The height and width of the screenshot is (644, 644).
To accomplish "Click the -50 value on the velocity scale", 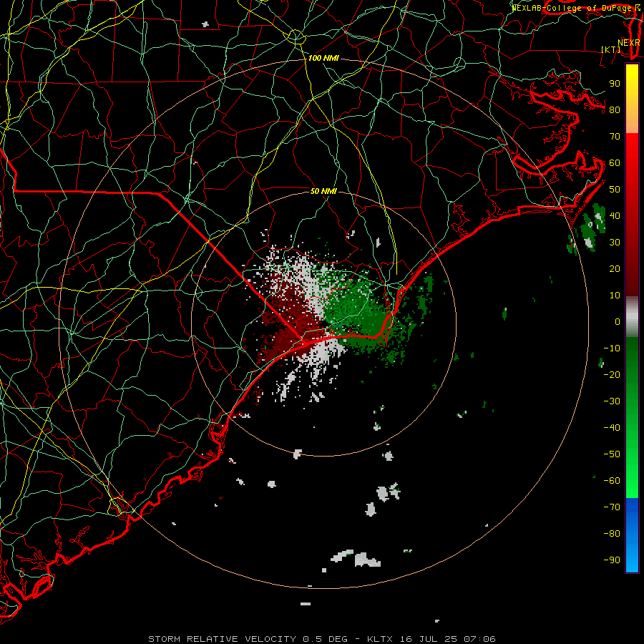I will click(x=612, y=454).
